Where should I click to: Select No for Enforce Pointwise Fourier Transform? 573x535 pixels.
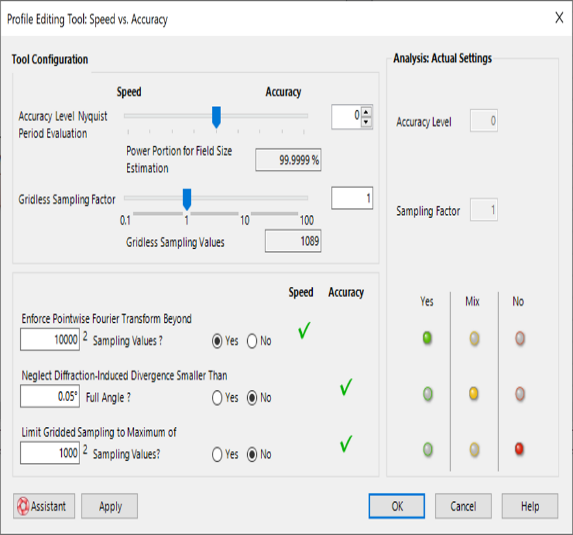pyautogui.click(x=252, y=341)
